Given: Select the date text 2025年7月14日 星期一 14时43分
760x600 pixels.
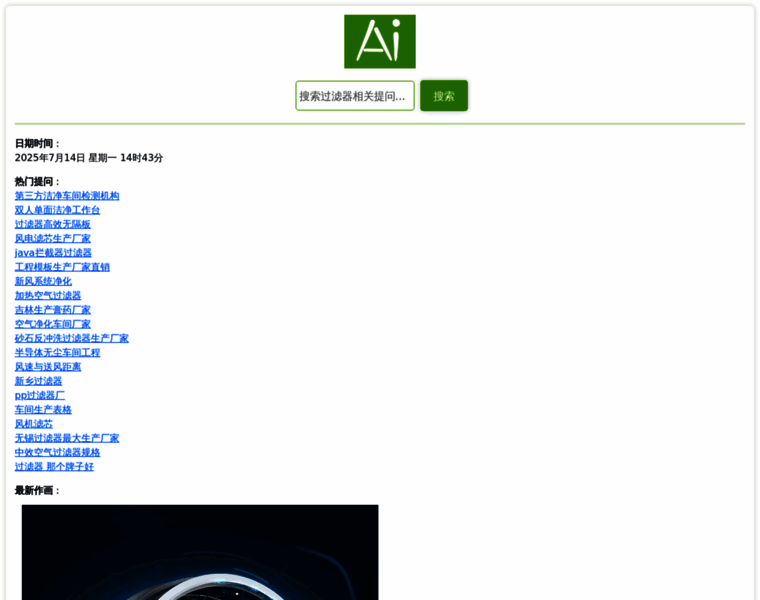Looking at the screenshot, I should click(89, 158).
